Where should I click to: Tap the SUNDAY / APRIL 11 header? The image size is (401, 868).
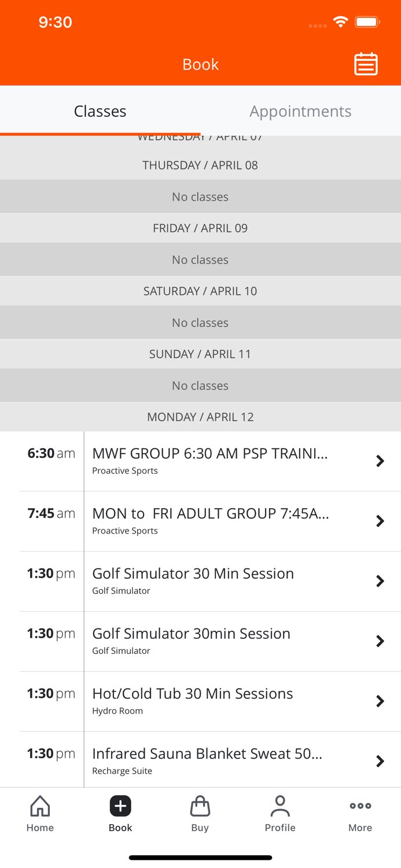(200, 354)
